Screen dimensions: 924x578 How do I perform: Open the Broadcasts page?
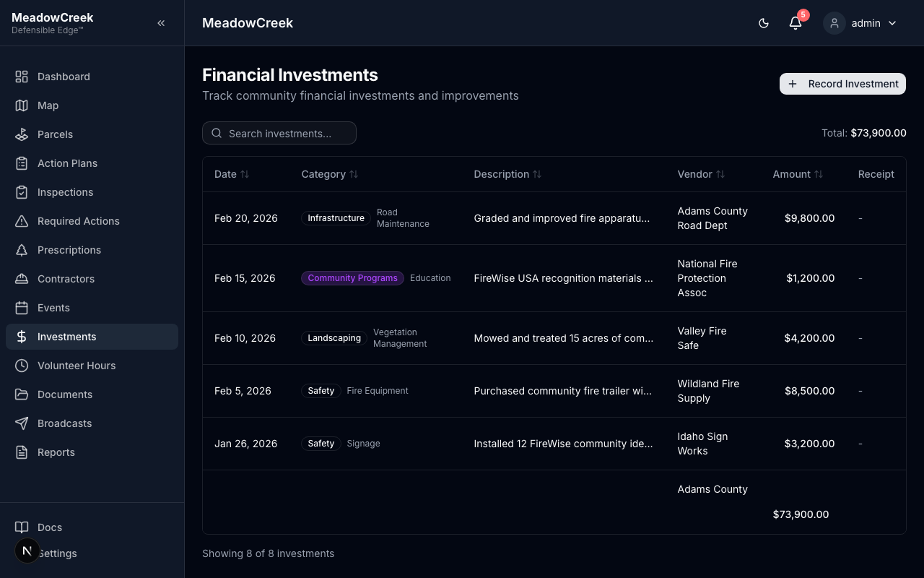click(x=92, y=423)
